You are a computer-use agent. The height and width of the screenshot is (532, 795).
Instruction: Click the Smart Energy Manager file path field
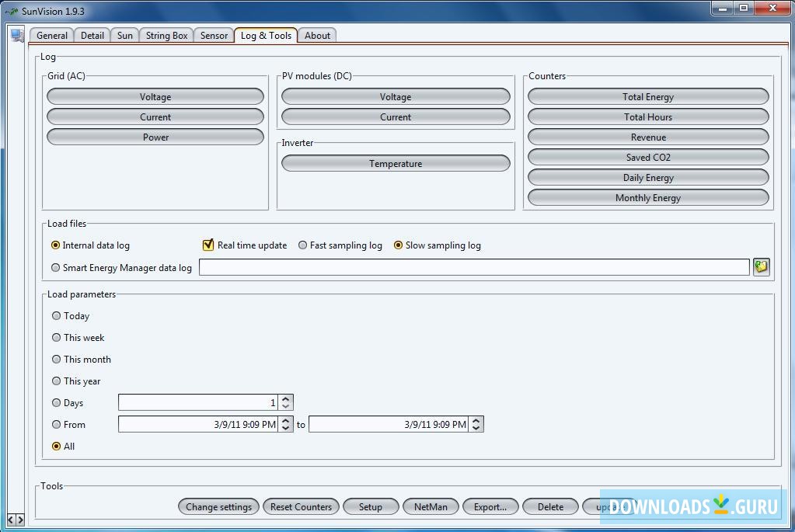474,267
